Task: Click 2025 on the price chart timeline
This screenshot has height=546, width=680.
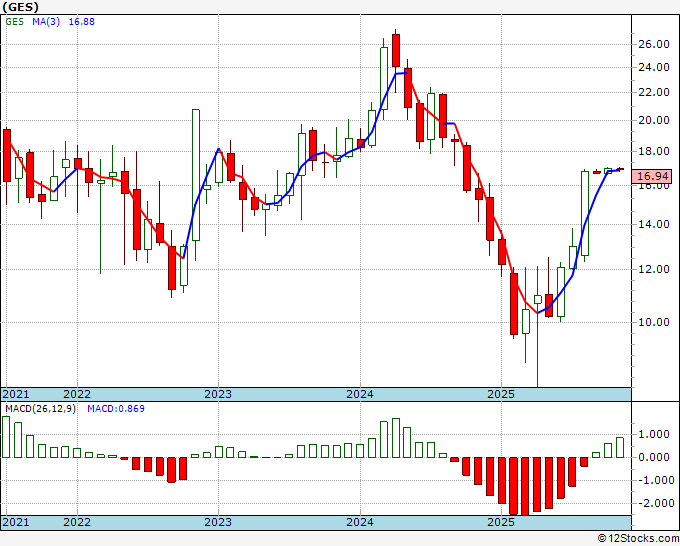Action: pyautogui.click(x=501, y=394)
